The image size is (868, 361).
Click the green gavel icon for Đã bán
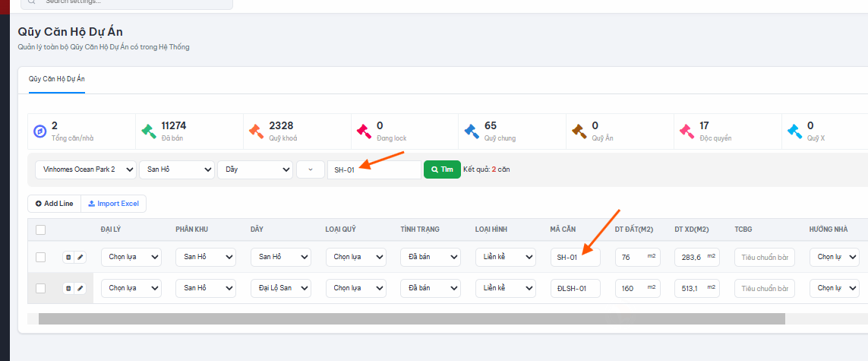pyautogui.click(x=149, y=131)
